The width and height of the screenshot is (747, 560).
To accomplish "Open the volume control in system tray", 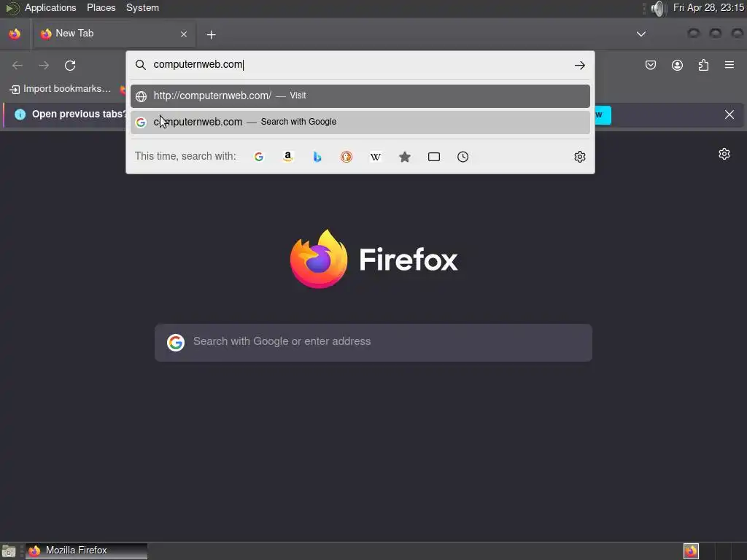I will tap(657, 8).
